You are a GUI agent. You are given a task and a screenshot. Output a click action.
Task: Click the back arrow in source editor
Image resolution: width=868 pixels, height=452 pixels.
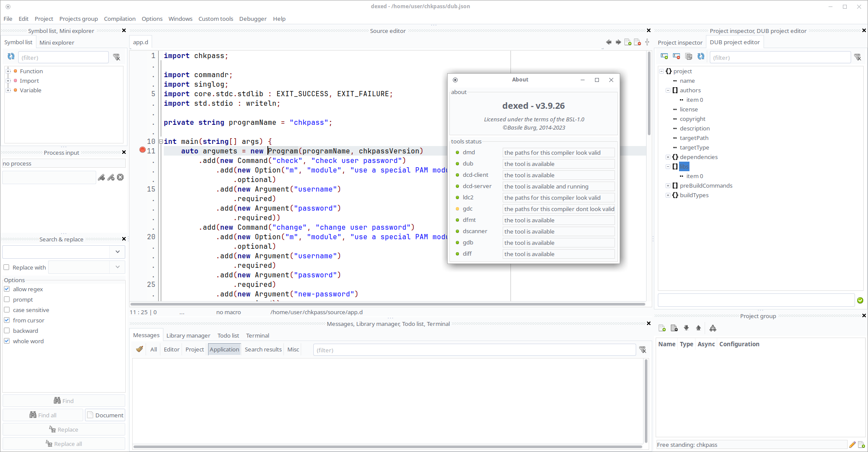609,42
